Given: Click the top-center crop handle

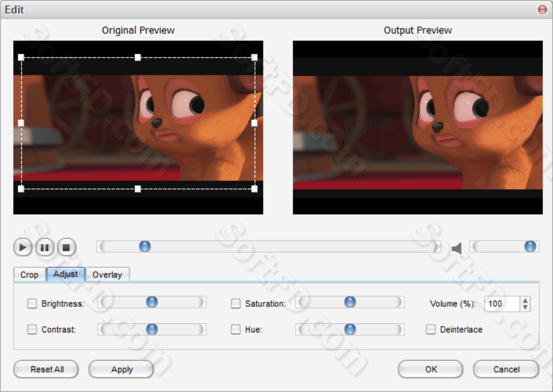Looking at the screenshot, I should (x=138, y=58).
